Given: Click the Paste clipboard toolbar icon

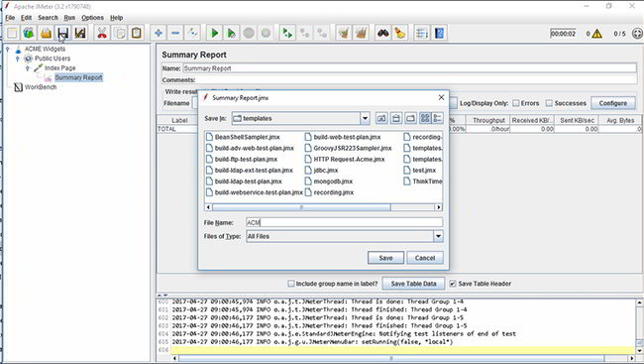Looking at the screenshot, I should tap(137, 33).
